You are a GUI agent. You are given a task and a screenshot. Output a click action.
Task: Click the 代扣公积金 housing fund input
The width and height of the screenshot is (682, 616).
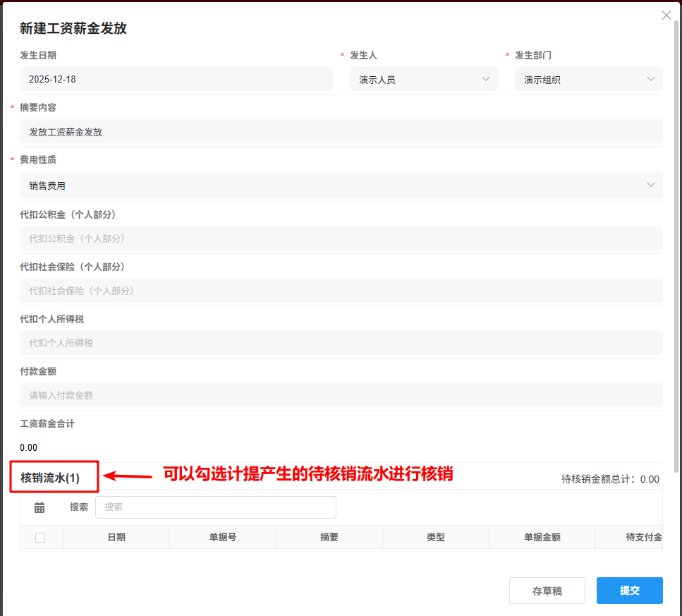coord(341,238)
